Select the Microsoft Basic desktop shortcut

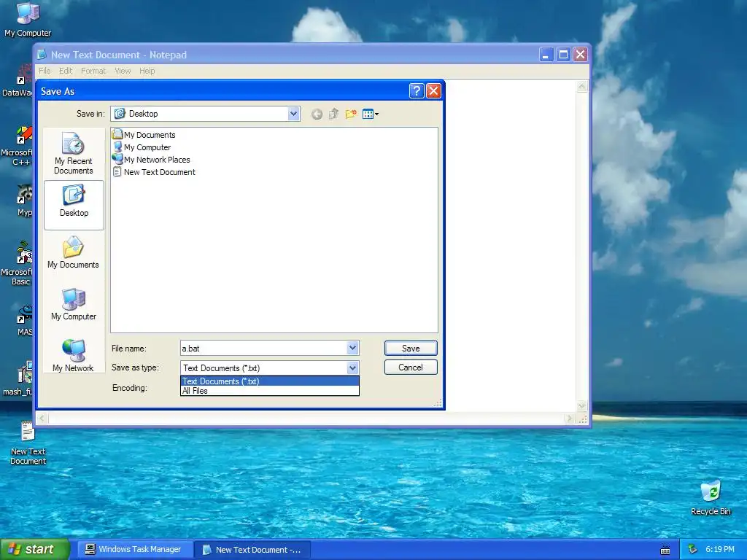pyautogui.click(x=17, y=264)
